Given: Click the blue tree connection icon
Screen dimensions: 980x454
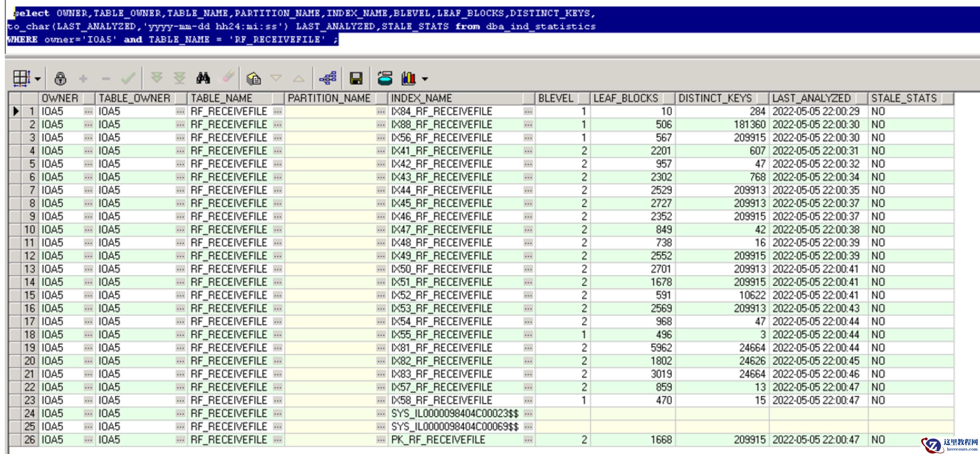Looking at the screenshot, I should pyautogui.click(x=328, y=78).
